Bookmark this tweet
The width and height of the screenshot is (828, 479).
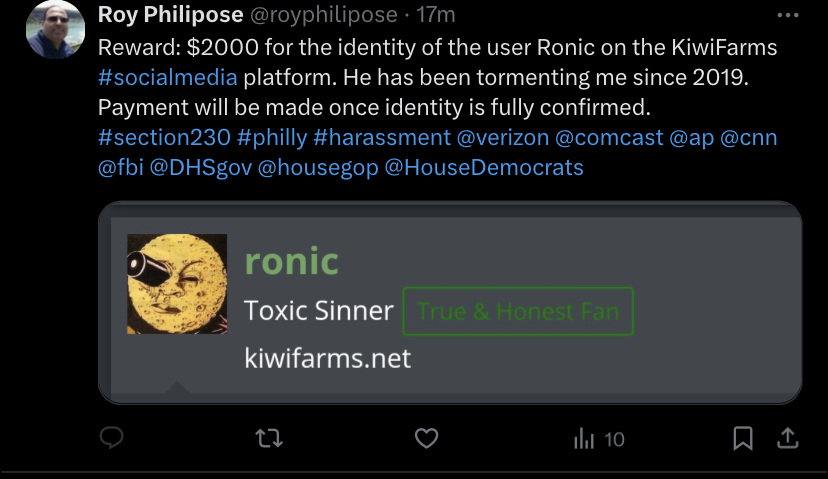click(742, 438)
